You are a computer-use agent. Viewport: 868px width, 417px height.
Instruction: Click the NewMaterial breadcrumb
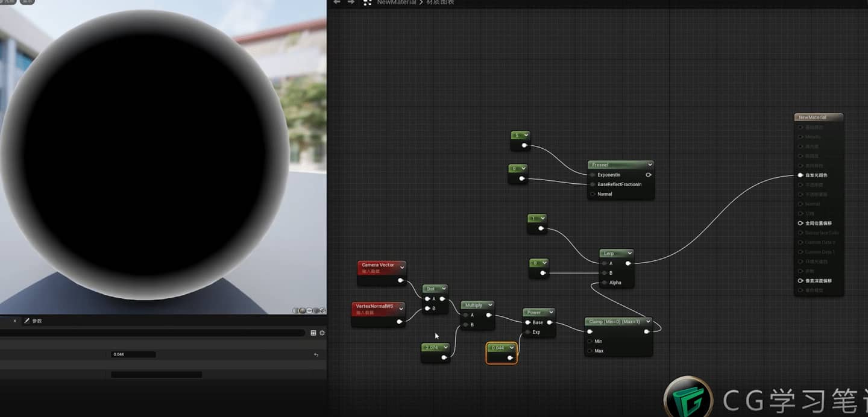(396, 2)
